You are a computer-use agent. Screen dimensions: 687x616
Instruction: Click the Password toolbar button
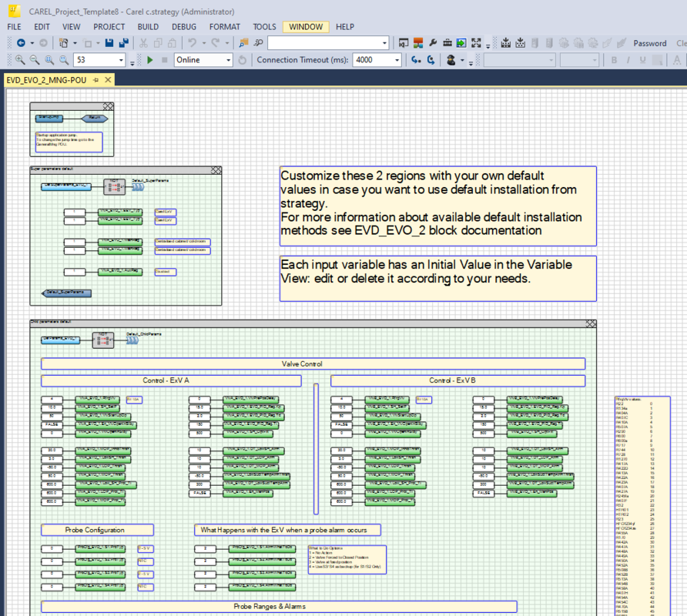[650, 43]
